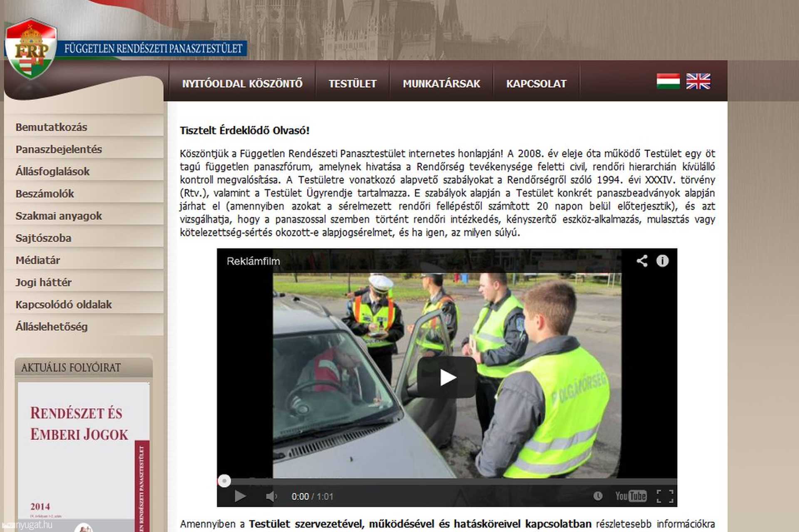Click the Reklámfilm video title
799x532 pixels.
tap(253, 261)
